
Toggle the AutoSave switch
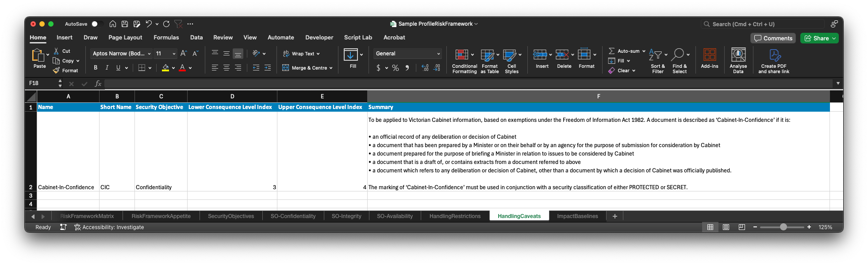click(x=97, y=24)
